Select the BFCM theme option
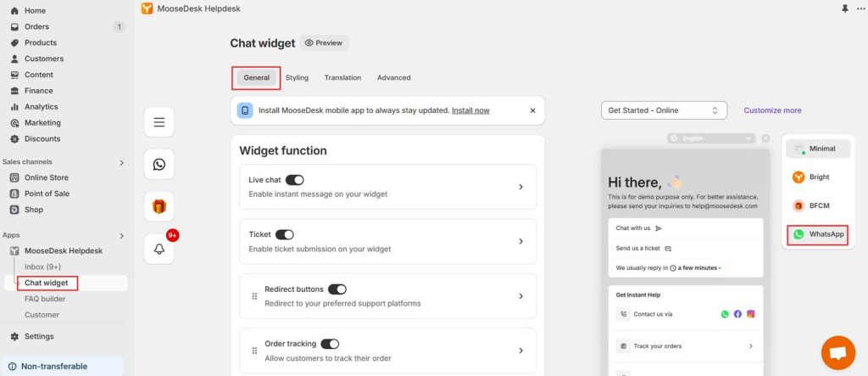The width and height of the screenshot is (868, 376). coord(818,205)
